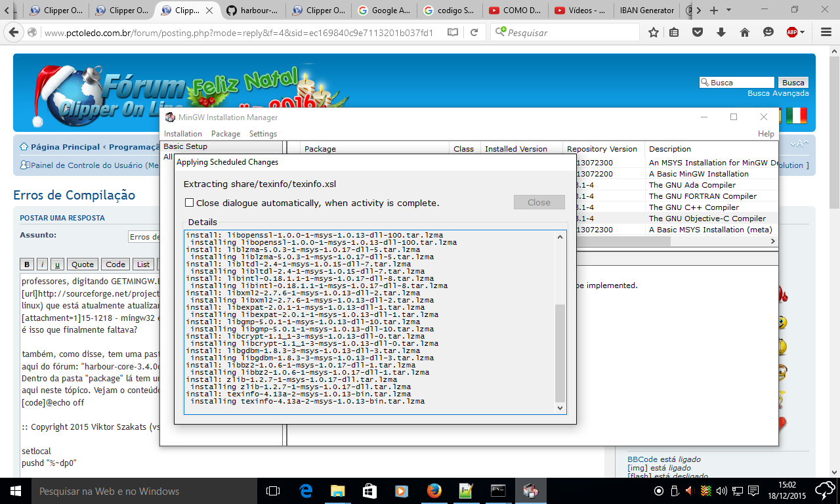Click the Package column header

(x=375, y=149)
